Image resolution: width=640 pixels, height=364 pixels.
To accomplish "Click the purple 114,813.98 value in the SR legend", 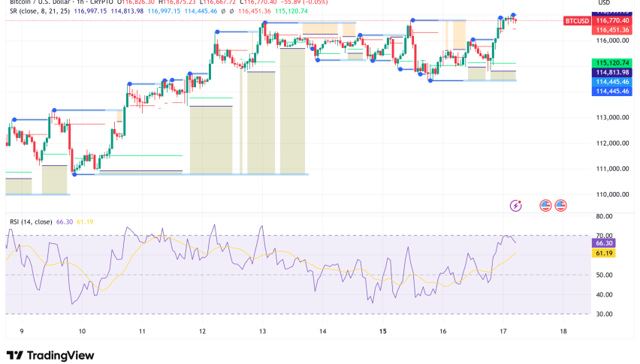I will (x=128, y=11).
